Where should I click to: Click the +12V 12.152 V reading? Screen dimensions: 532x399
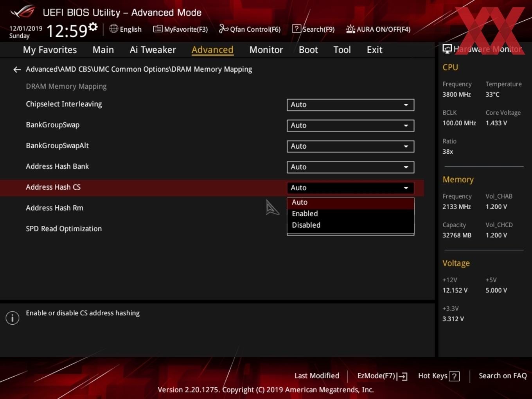(455, 290)
